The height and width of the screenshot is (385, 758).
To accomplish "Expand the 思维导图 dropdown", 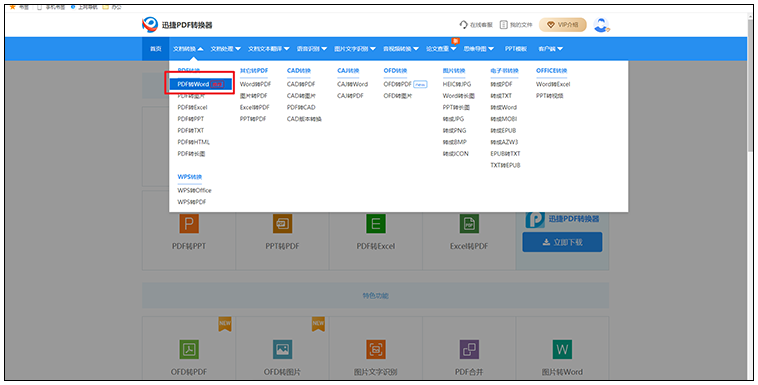I will tap(479, 49).
